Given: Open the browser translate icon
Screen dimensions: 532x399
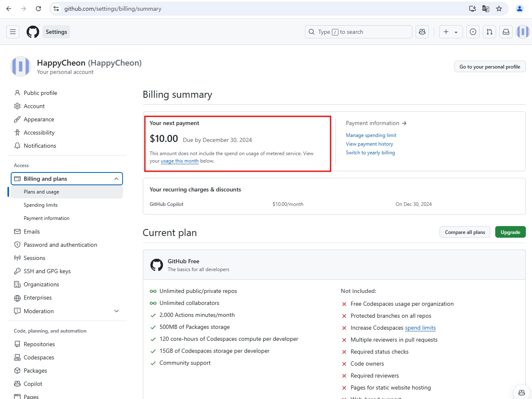Looking at the screenshot, I should (486, 9).
